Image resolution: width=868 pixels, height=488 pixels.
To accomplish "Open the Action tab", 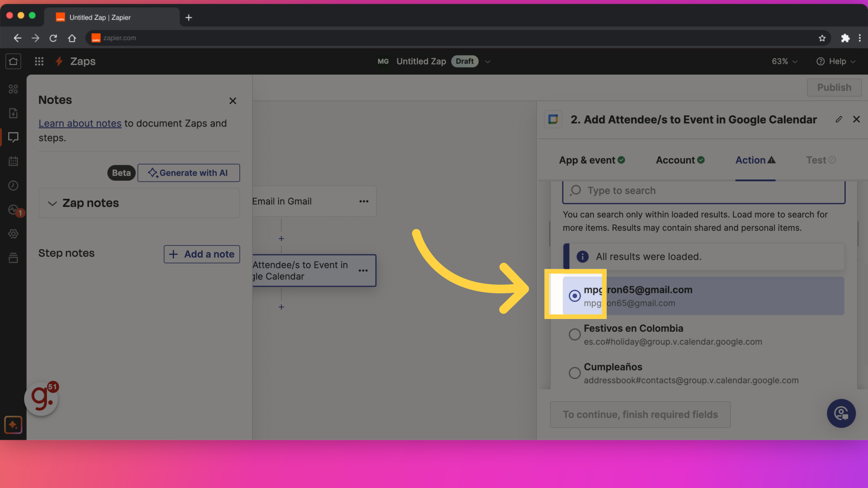I will point(755,160).
